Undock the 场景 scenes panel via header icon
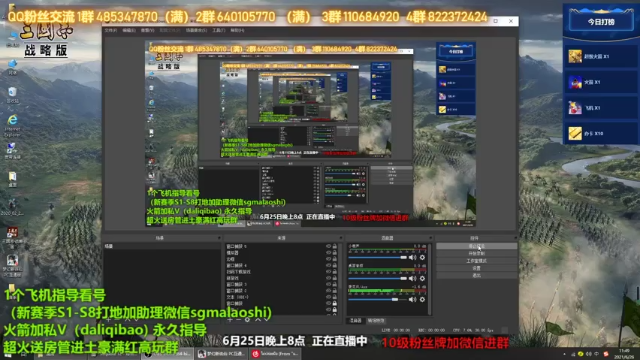640x360 pixels. click(x=219, y=238)
